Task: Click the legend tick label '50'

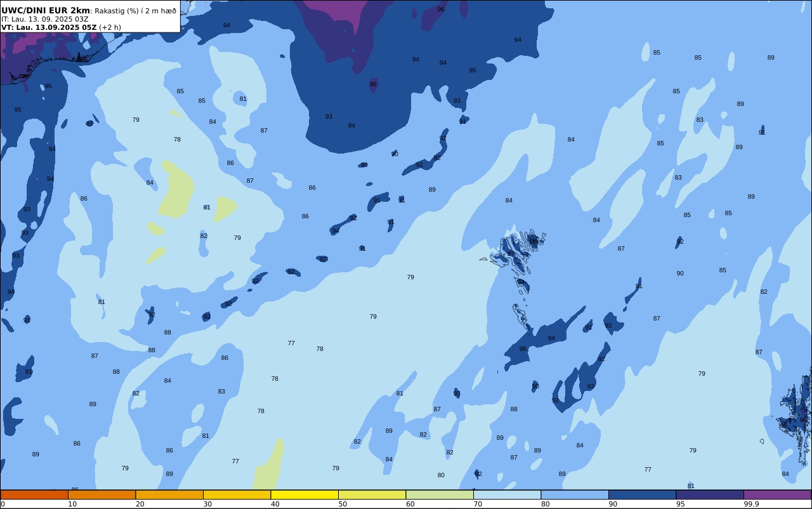Action: [x=343, y=504]
